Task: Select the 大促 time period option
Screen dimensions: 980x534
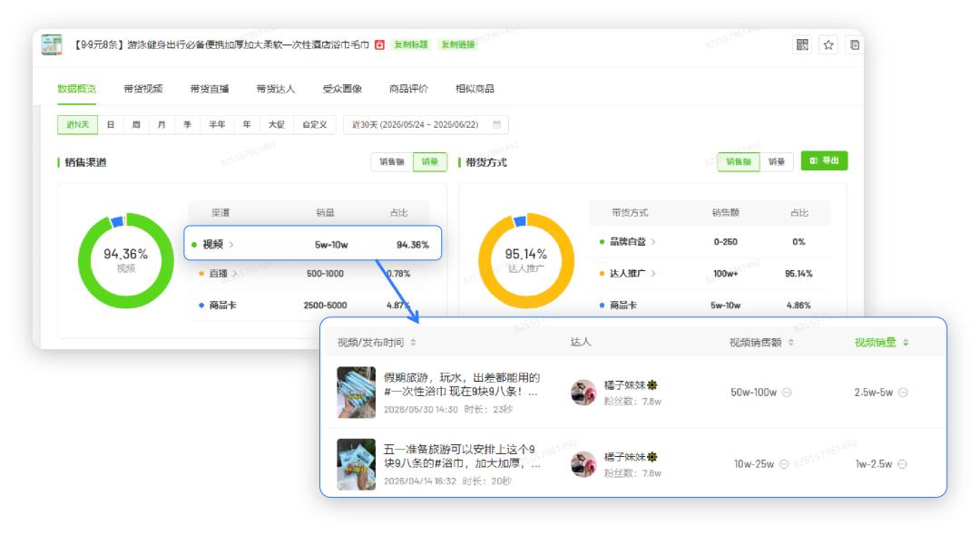Action: coord(276,124)
